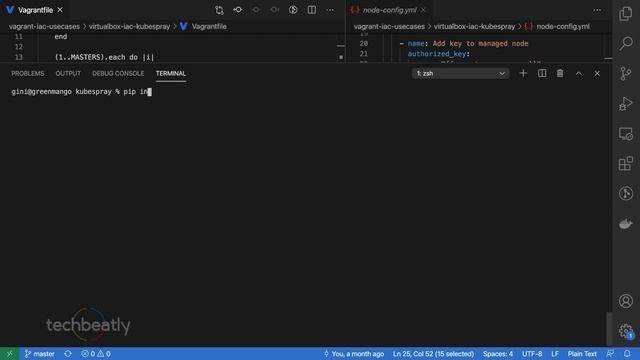The image size is (640, 360).
Task: Change indentation via Spaces: 4
Action: point(498,354)
